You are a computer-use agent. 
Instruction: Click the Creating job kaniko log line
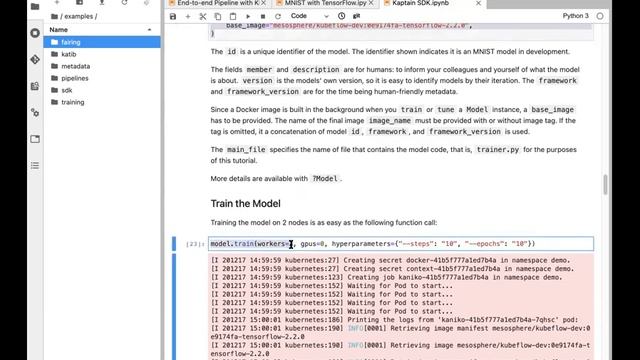tap(387, 278)
